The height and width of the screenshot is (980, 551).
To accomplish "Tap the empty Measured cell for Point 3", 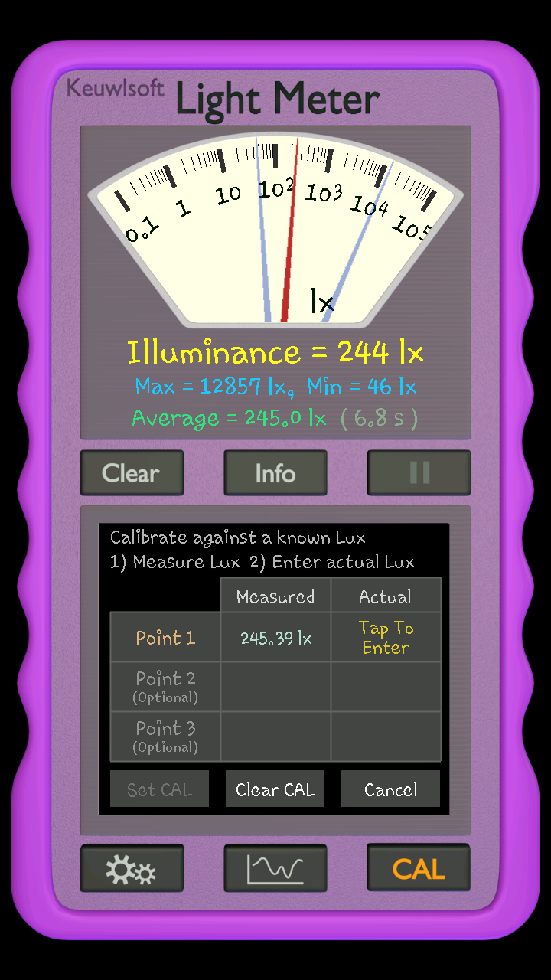I will (275, 737).
